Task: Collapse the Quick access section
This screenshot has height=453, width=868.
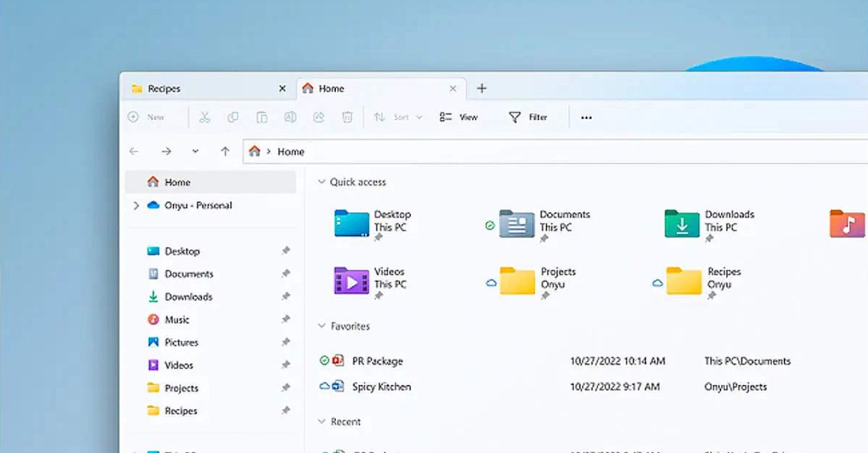Action: 321,182
